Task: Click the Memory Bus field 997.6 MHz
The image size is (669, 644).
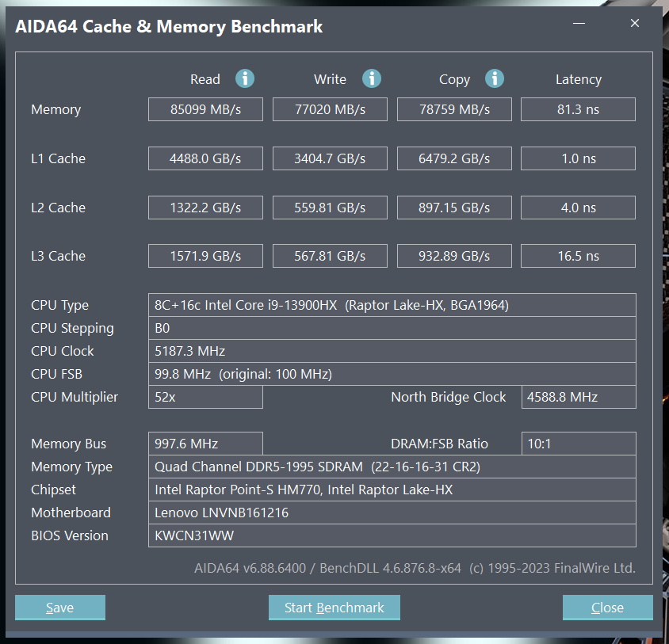Action: (x=205, y=444)
